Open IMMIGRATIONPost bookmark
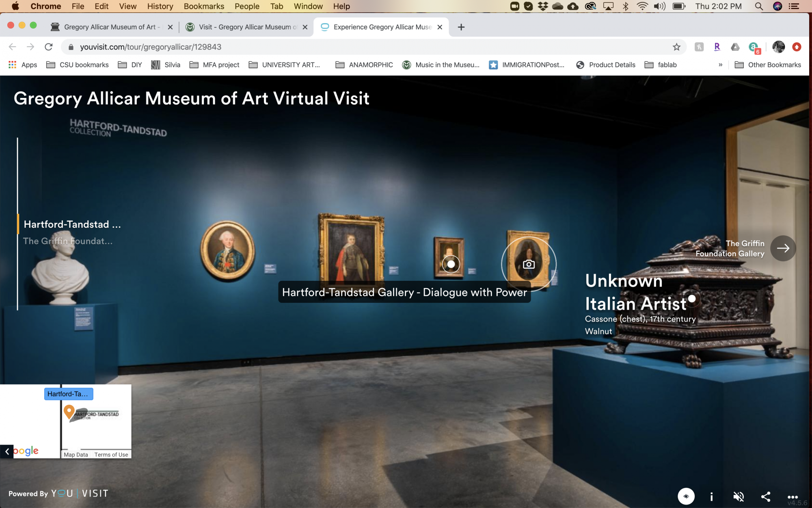Screen dimensions: 812x508 tap(527, 65)
